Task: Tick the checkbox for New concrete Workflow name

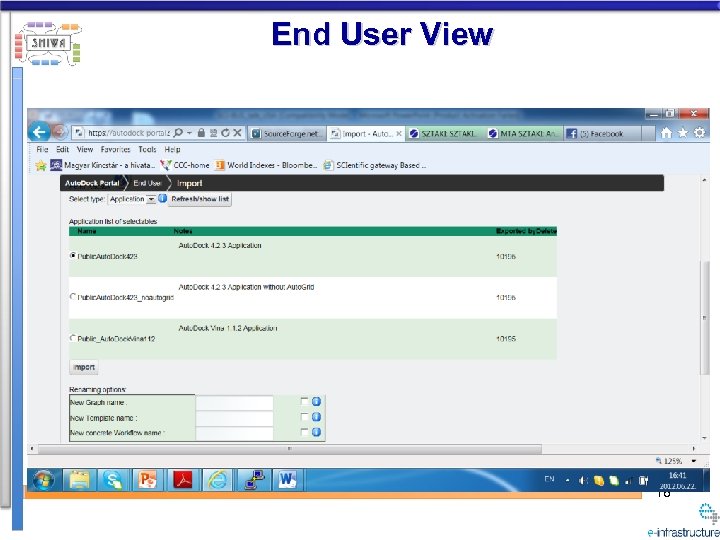Action: pyautogui.click(x=304, y=432)
